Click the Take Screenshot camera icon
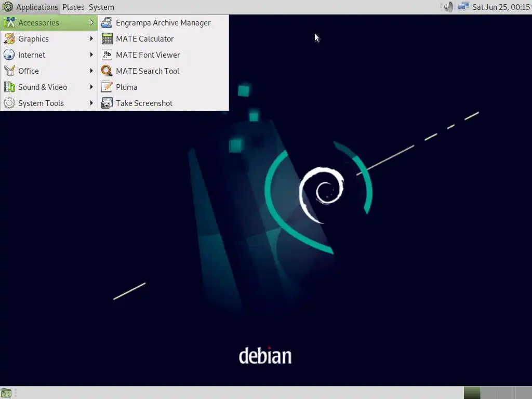 [x=107, y=103]
